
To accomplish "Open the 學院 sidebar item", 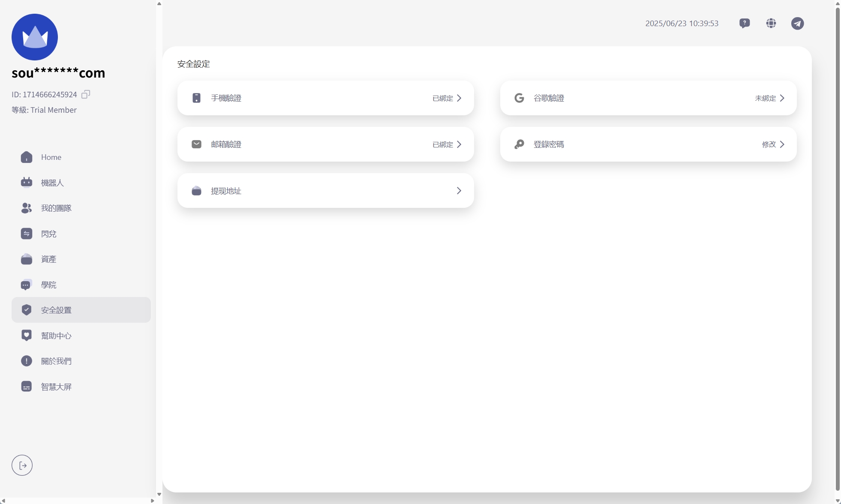I will click(x=48, y=285).
